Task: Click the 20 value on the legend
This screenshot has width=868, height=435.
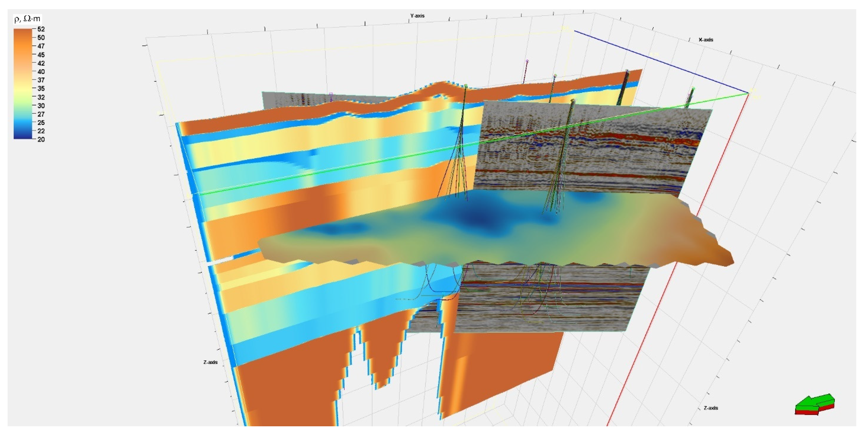Action: 41,139
